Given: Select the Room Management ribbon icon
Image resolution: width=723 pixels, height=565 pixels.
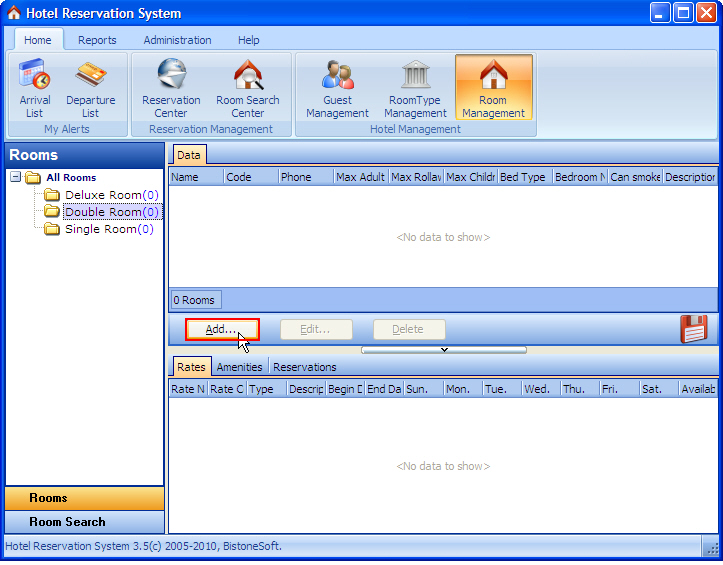Looking at the screenshot, I should point(493,88).
